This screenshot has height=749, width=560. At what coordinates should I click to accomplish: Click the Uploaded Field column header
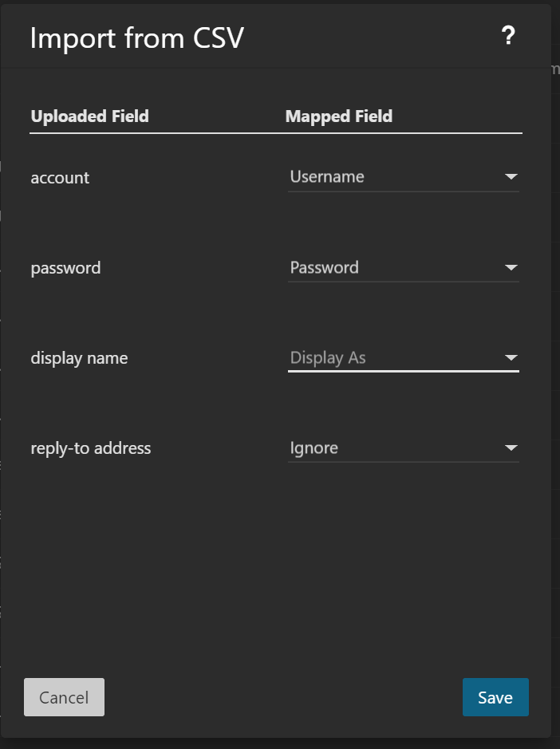89,116
